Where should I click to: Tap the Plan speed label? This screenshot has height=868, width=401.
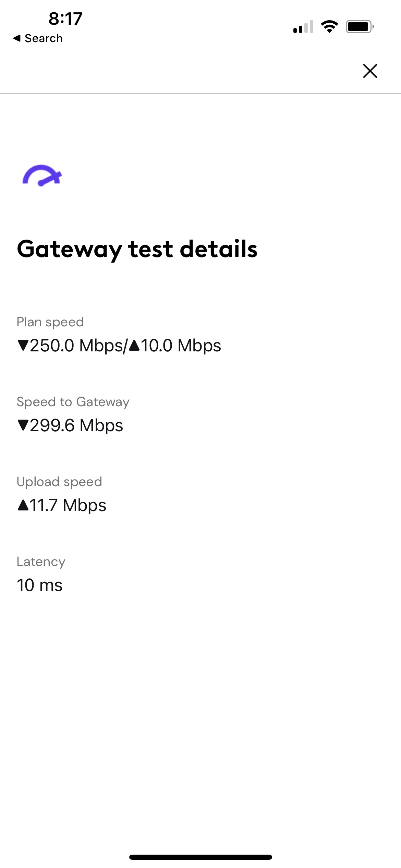[x=50, y=322]
